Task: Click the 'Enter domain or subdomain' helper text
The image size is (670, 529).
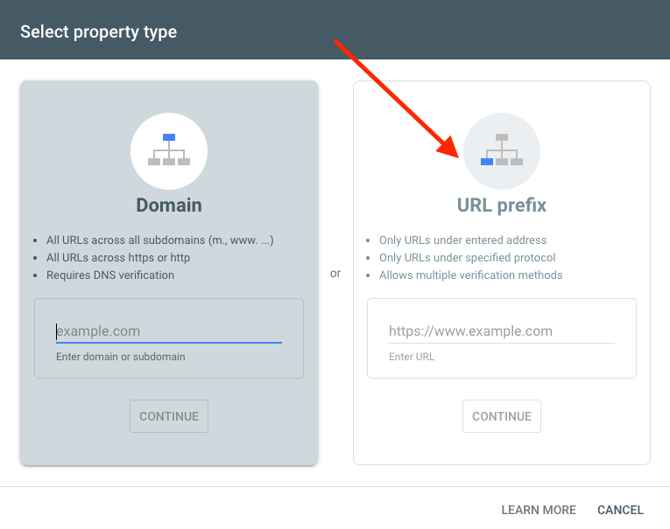Action: click(x=120, y=356)
